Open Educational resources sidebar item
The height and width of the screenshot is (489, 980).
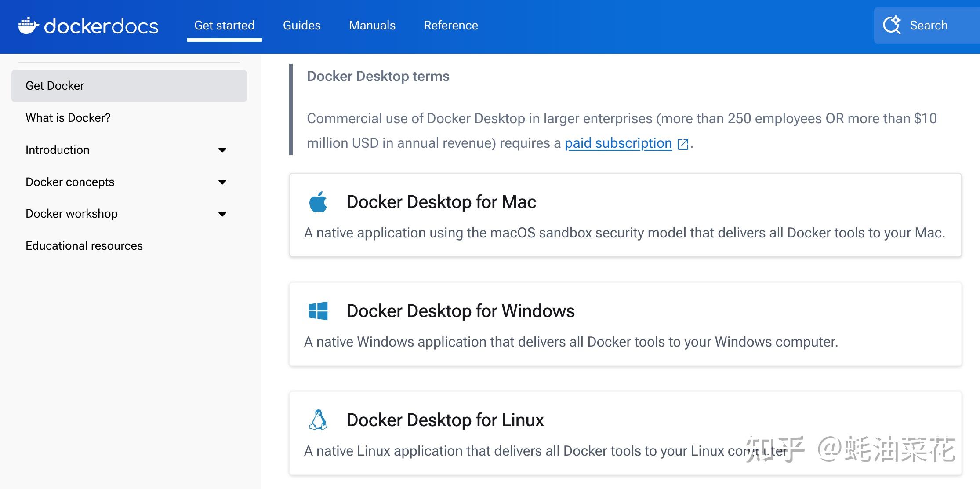point(84,246)
